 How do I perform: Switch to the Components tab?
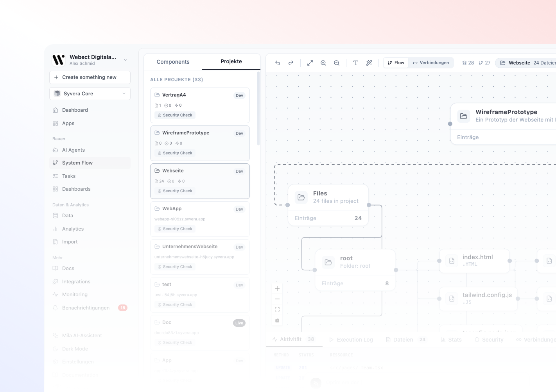click(x=173, y=62)
